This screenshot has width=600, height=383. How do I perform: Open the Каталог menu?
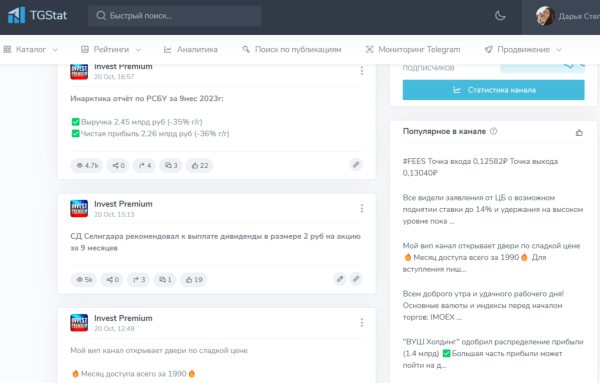31,49
